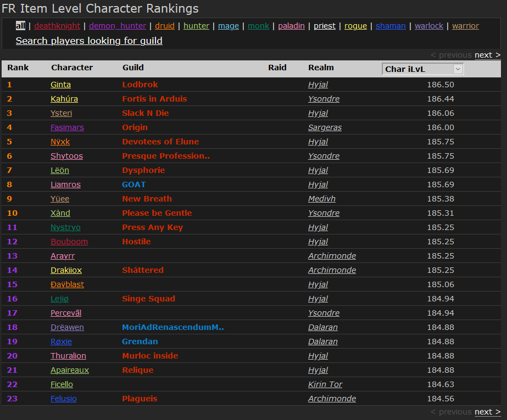This screenshot has height=420, width=507.
Task: Open the Slack N Die guild page
Action: [146, 113]
